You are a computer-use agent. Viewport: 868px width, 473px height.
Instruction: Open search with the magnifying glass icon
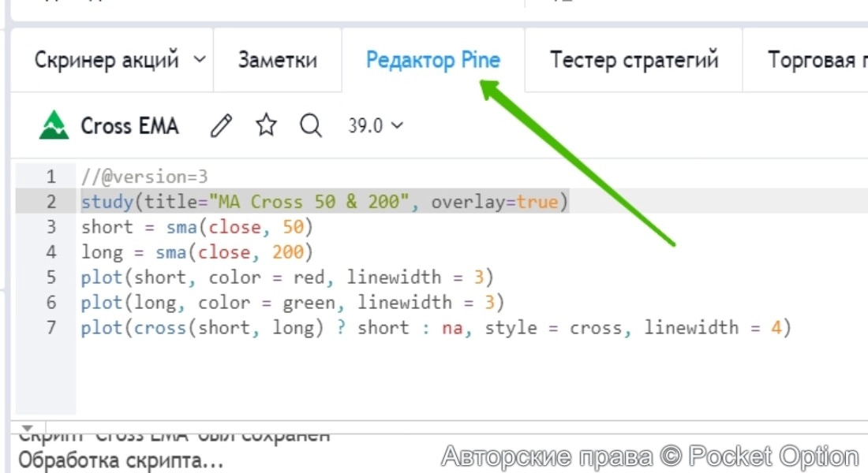pyautogui.click(x=311, y=125)
